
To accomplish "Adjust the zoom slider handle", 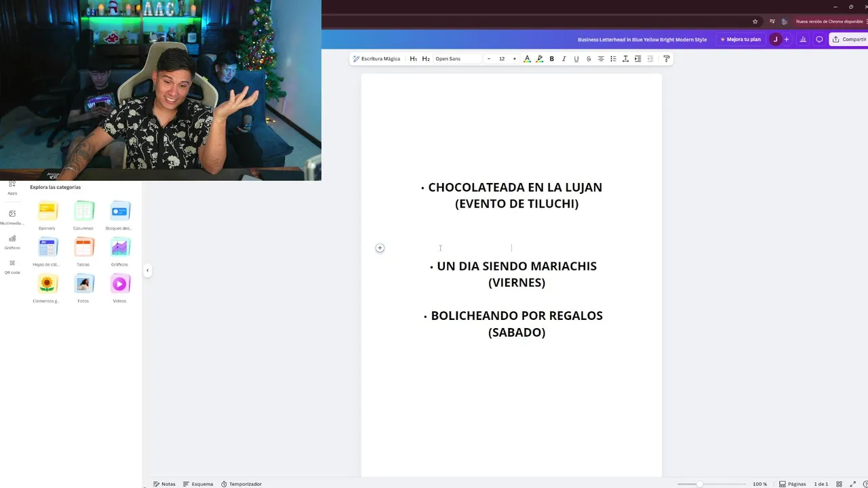I will [700, 484].
